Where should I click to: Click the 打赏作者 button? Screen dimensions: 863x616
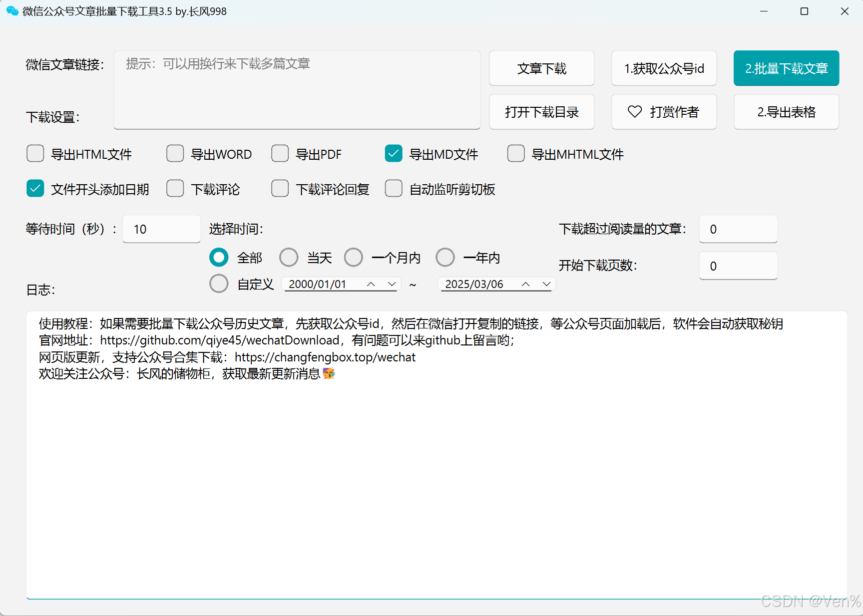[664, 112]
